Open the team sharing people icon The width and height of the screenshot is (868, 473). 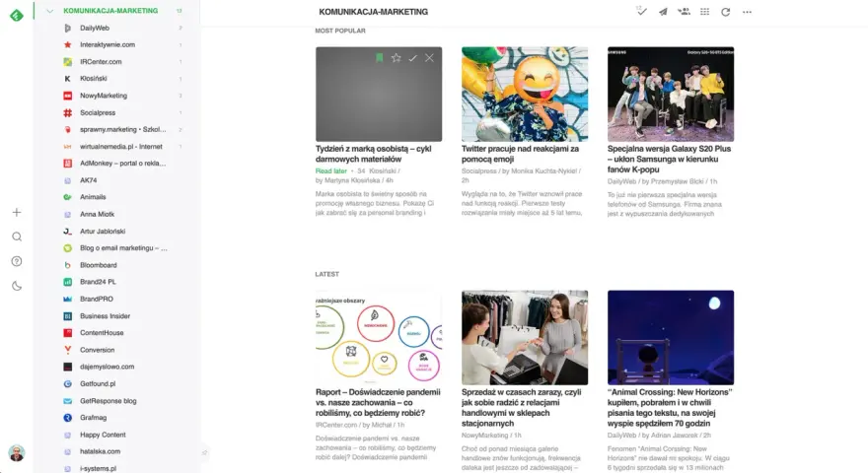point(684,11)
